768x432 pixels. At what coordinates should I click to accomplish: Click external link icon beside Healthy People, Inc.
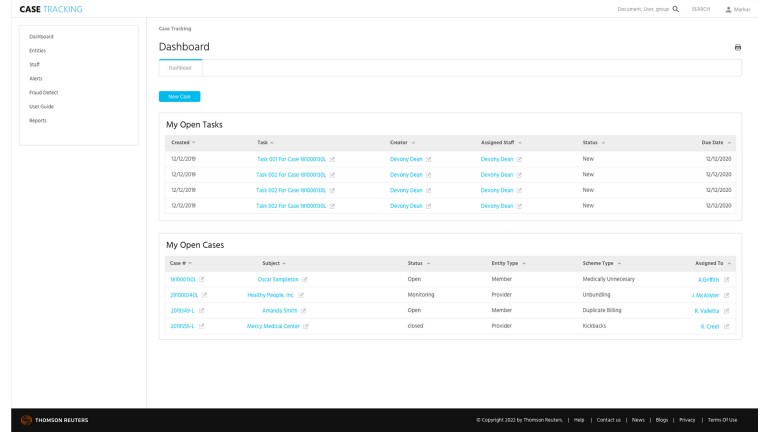coord(301,295)
